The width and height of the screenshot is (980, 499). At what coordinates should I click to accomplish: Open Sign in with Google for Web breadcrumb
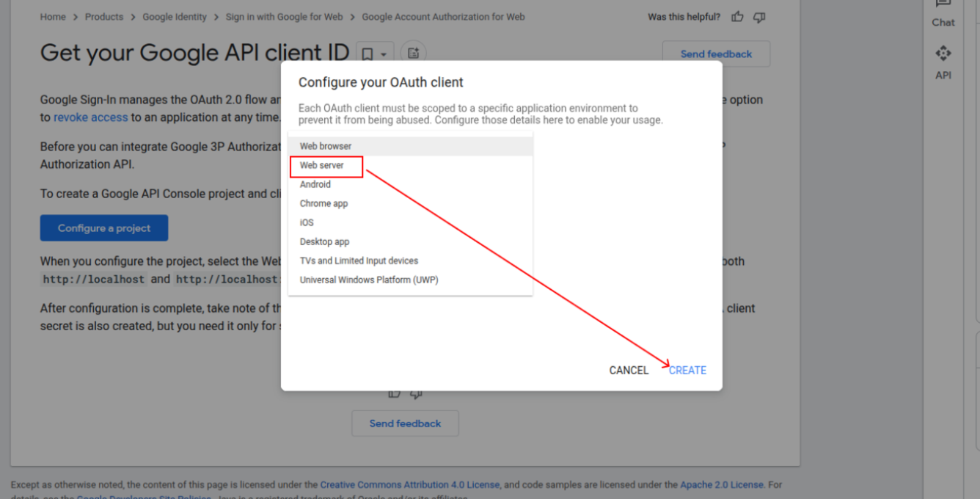285,17
